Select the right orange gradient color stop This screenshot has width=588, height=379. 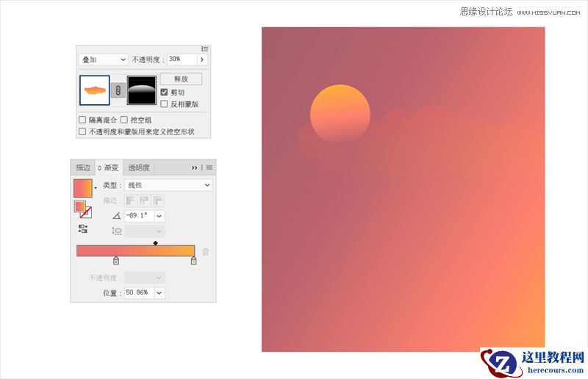[x=193, y=260]
